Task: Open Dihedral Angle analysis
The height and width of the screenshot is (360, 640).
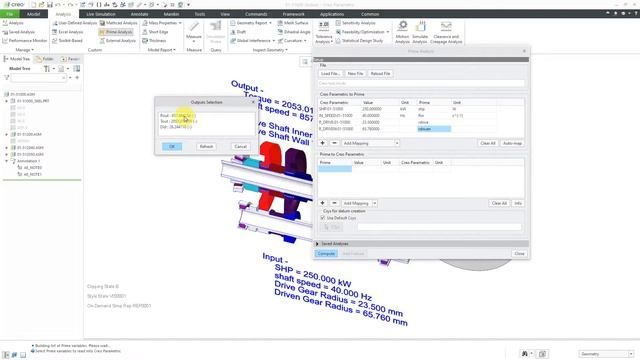Action: [294, 32]
